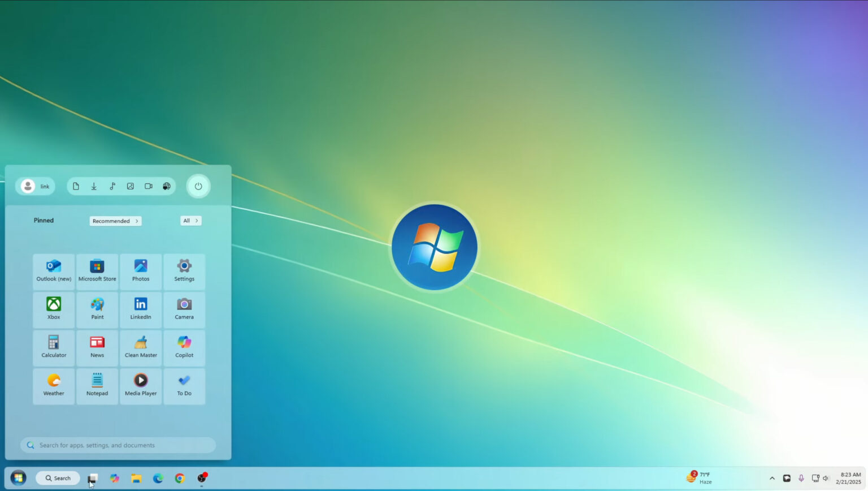Open Outlook (new) from pinned apps

click(x=53, y=272)
